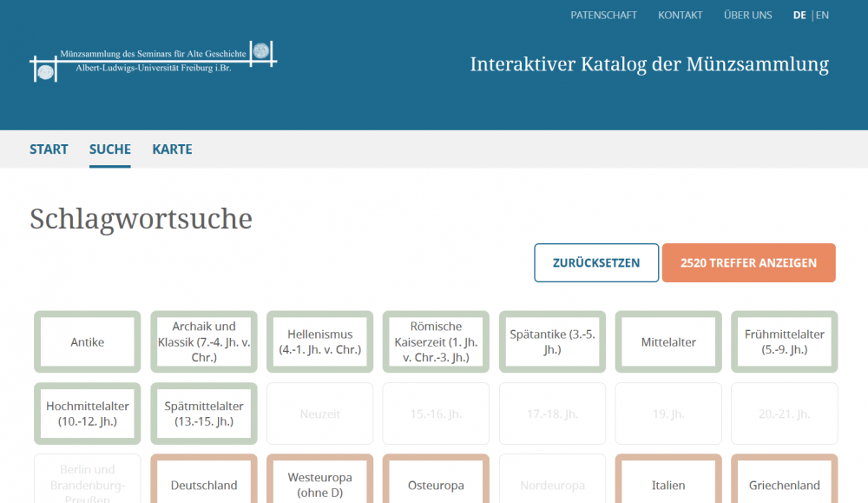Go to Über uns page
Image resolution: width=868 pixels, height=503 pixels.
tap(747, 15)
